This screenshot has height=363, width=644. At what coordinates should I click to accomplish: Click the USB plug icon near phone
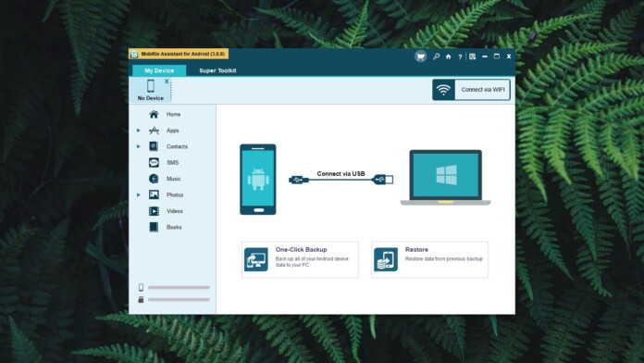tap(299, 180)
